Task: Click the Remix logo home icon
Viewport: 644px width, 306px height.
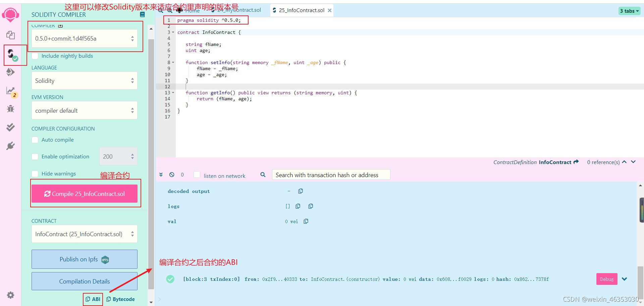Action: pyautogui.click(x=10, y=15)
